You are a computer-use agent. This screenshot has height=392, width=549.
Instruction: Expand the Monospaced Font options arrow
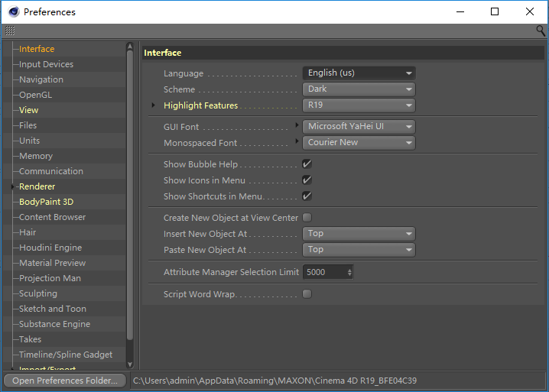(297, 141)
